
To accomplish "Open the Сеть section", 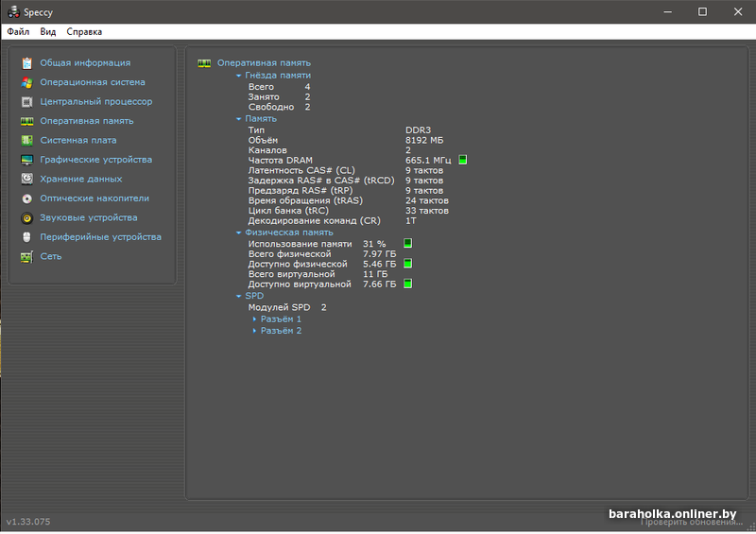I will pyautogui.click(x=51, y=257).
